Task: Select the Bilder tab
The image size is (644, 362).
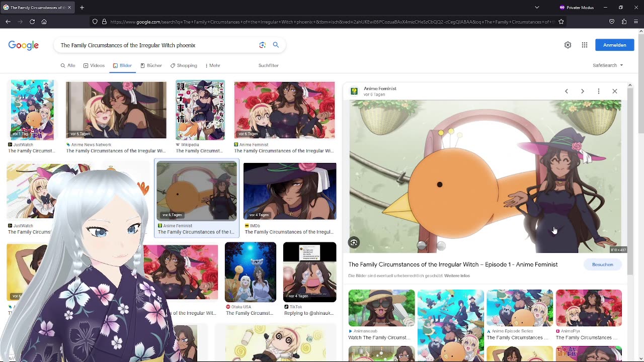Action: point(122,65)
